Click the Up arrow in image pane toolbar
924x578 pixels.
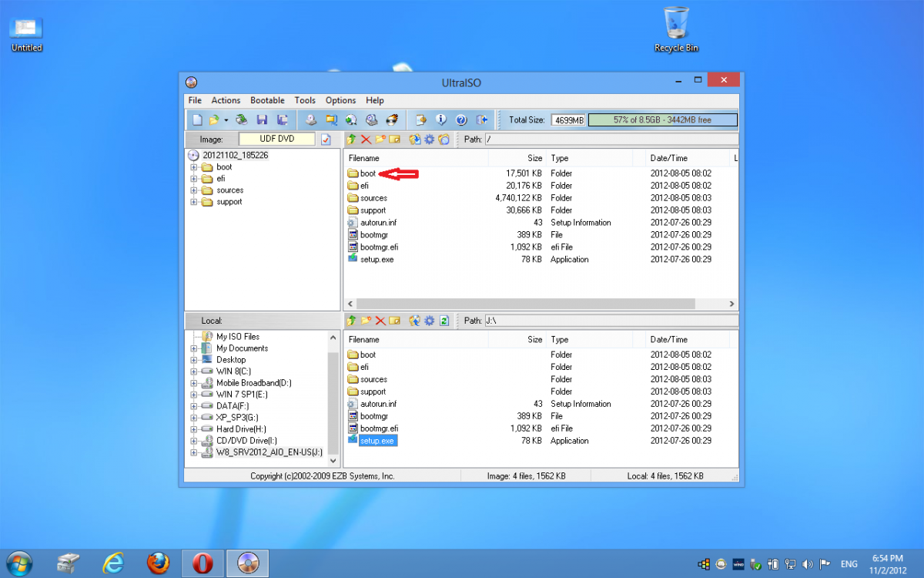click(x=350, y=139)
